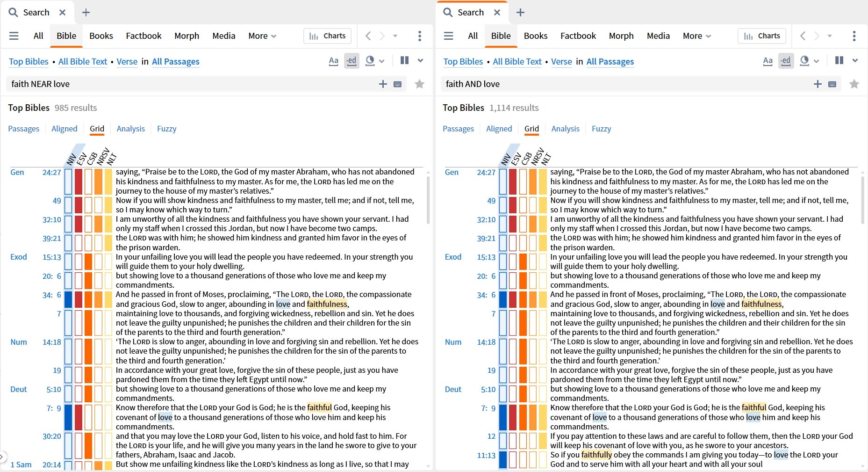Go forward in right panel history

point(817,36)
